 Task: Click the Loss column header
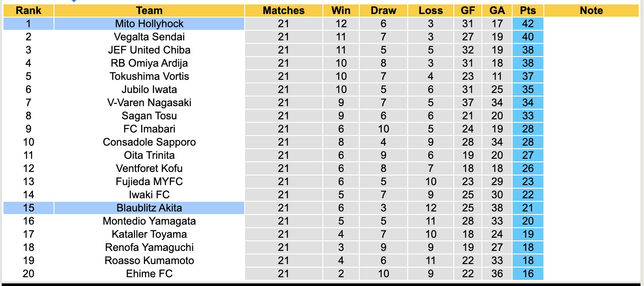[x=431, y=11]
